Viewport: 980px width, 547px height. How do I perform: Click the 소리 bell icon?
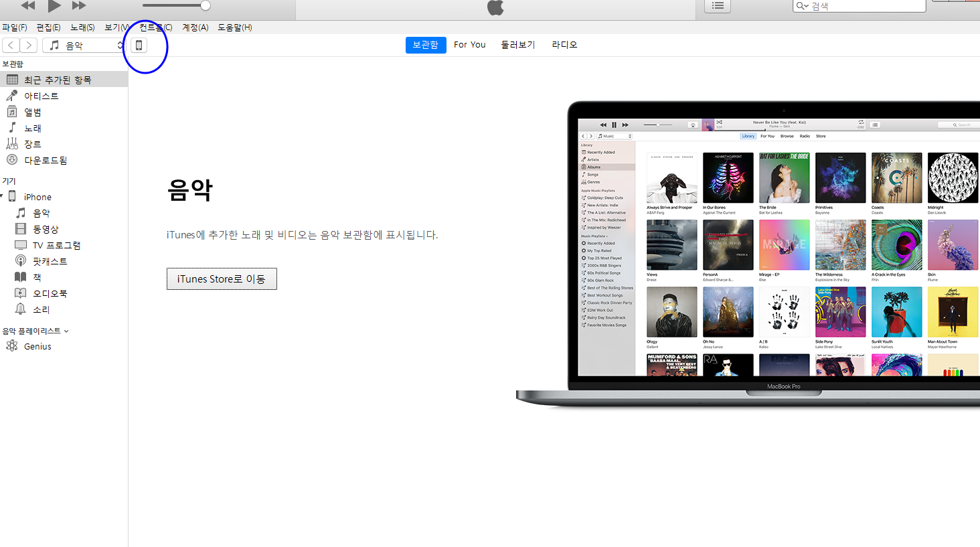click(x=21, y=309)
